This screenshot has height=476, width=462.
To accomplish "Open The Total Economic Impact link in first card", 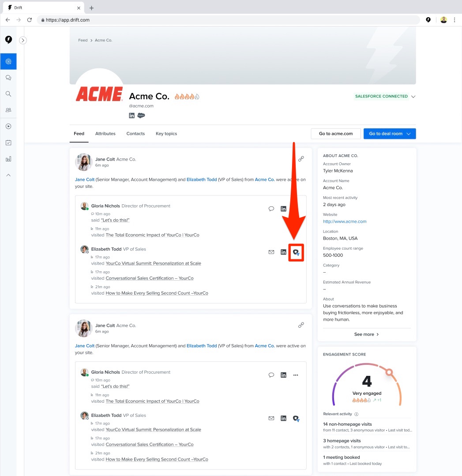I will click(153, 235).
